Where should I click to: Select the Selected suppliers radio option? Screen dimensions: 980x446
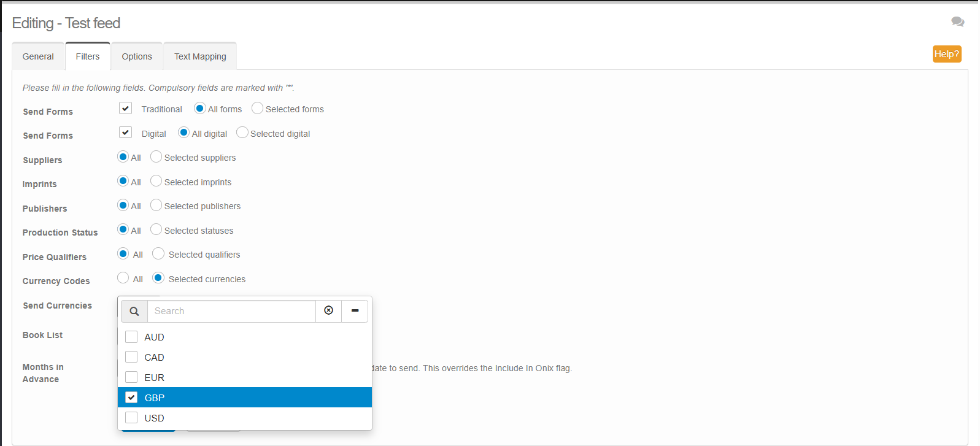pyautogui.click(x=156, y=157)
